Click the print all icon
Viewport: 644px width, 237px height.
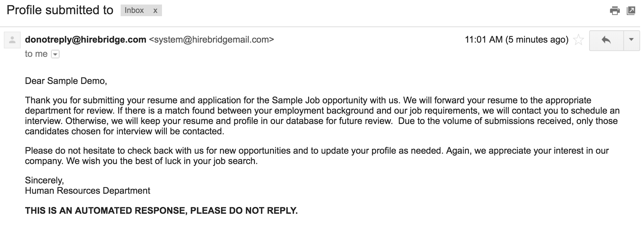click(x=615, y=11)
